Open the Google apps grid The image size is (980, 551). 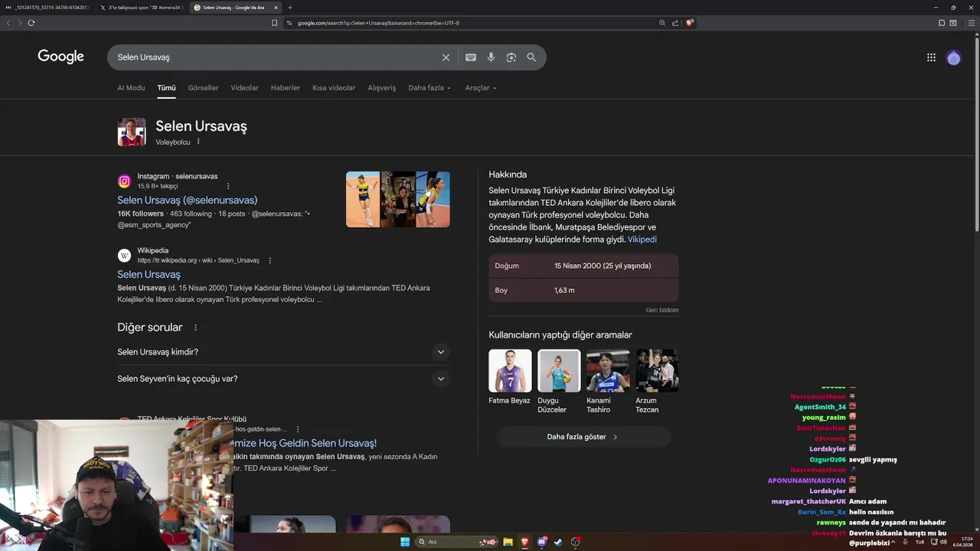[x=931, y=57]
